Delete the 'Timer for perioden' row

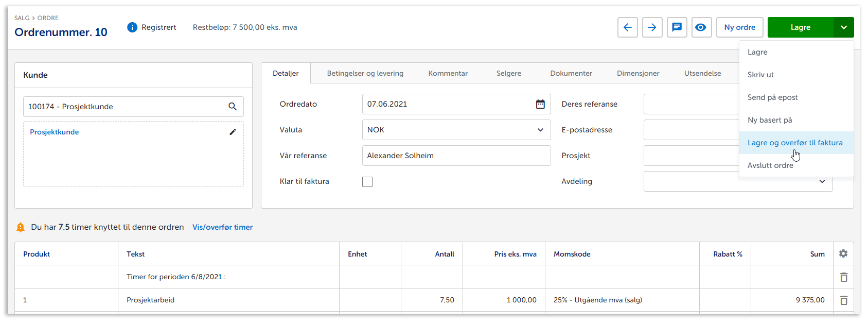point(843,277)
